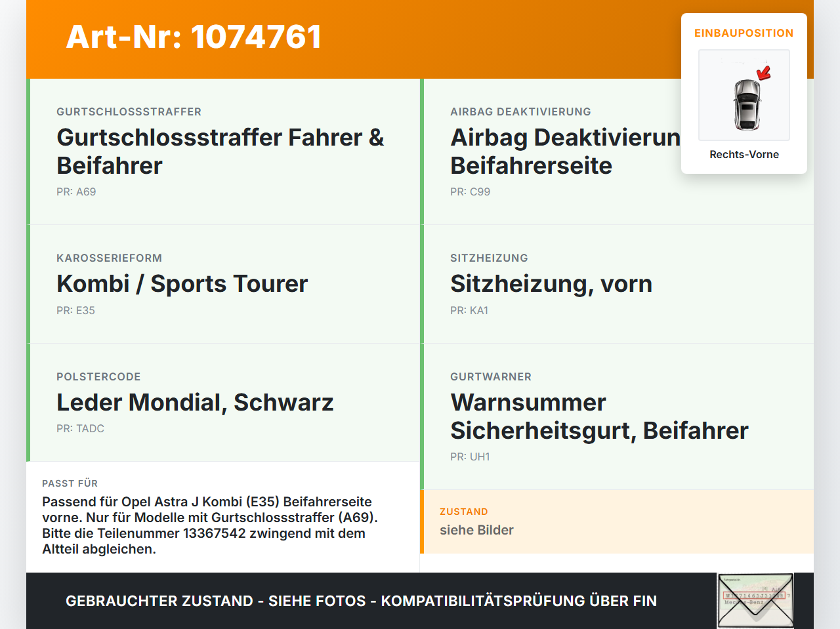Select the Kombi / Sports Tourer card
The width and height of the screenshot is (840, 629).
(223, 284)
